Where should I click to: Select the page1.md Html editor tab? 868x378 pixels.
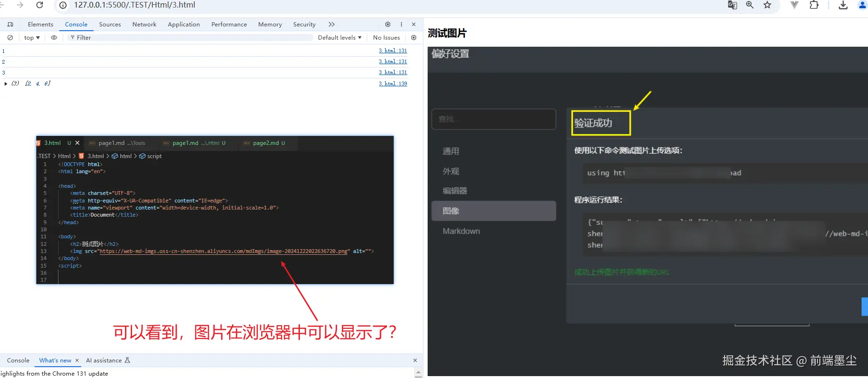tap(199, 143)
